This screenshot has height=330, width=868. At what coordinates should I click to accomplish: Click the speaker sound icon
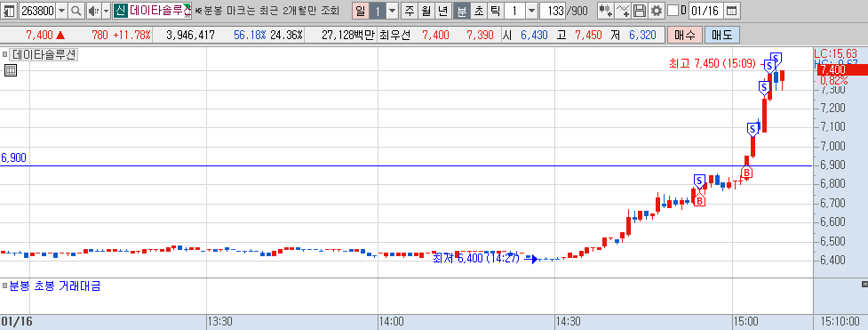tap(93, 11)
